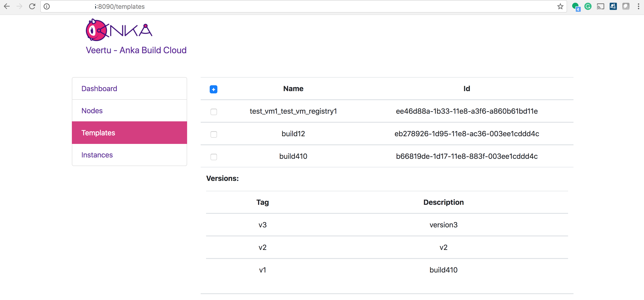The image size is (644, 300).
Task: Click the cast screen icon
Action: [600, 6]
